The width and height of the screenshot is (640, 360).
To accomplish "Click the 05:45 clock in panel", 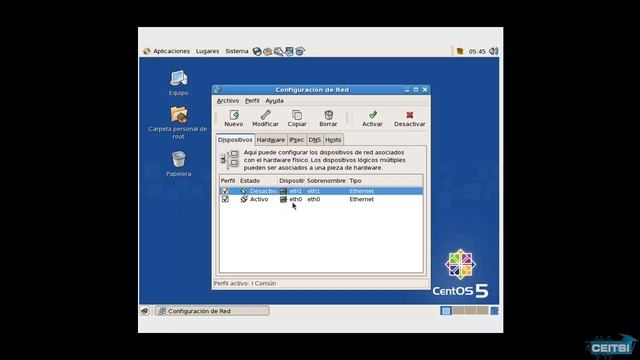I will click(477, 51).
